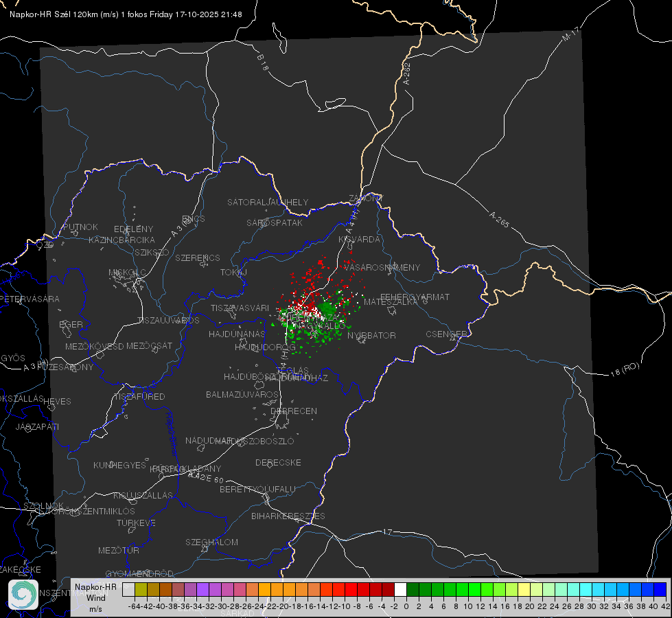Click the FEHÉRGYARMAT town label
672x618 pixels.
coord(415,297)
